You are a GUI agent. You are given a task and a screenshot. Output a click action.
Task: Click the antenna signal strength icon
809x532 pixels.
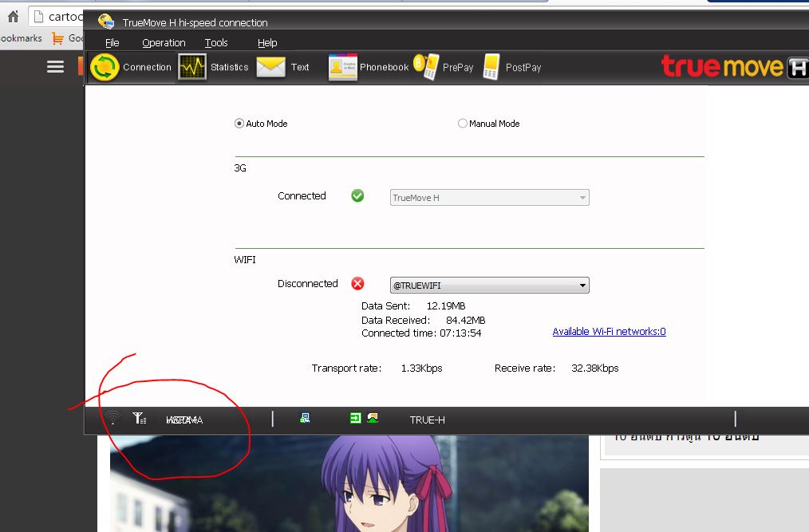[140, 418]
